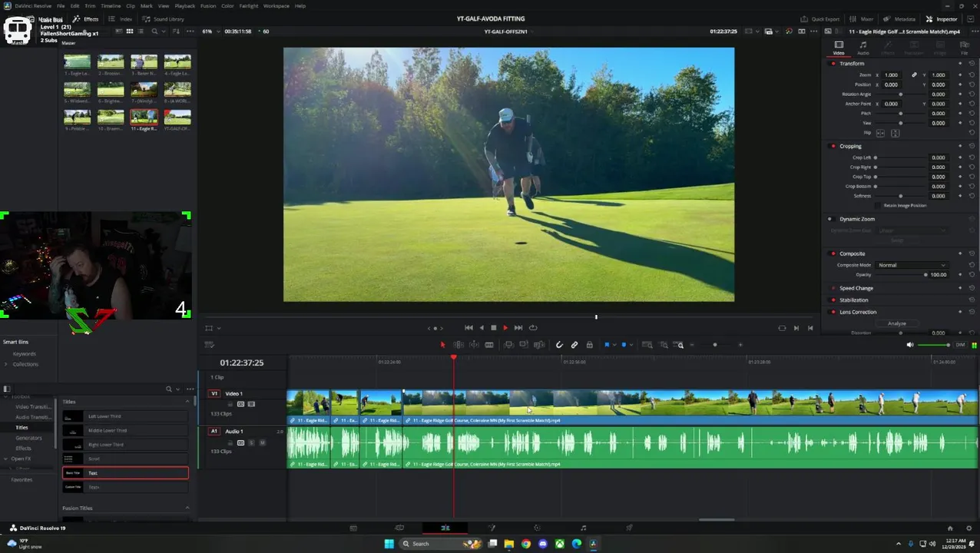Viewport: 980px width, 553px height.
Task: Open the Marker color dropdown arrow
Action: (631, 345)
